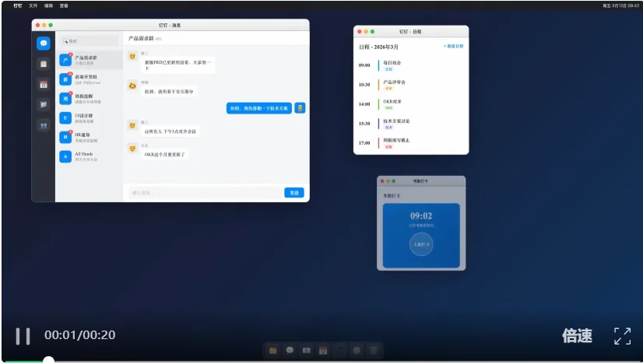Open the calendar icon in left sidebar
Viewport: 643px width, 364px height.
click(44, 84)
